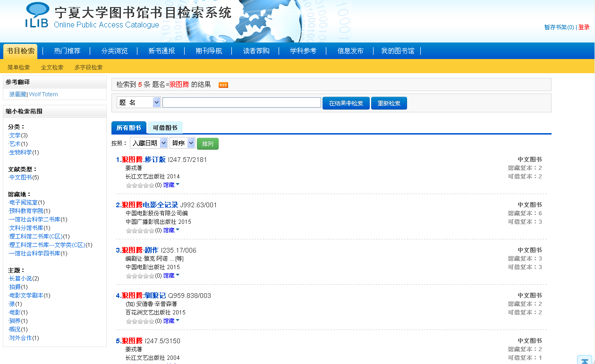
Task: Click the green 排列 sort button
Action: click(x=208, y=144)
